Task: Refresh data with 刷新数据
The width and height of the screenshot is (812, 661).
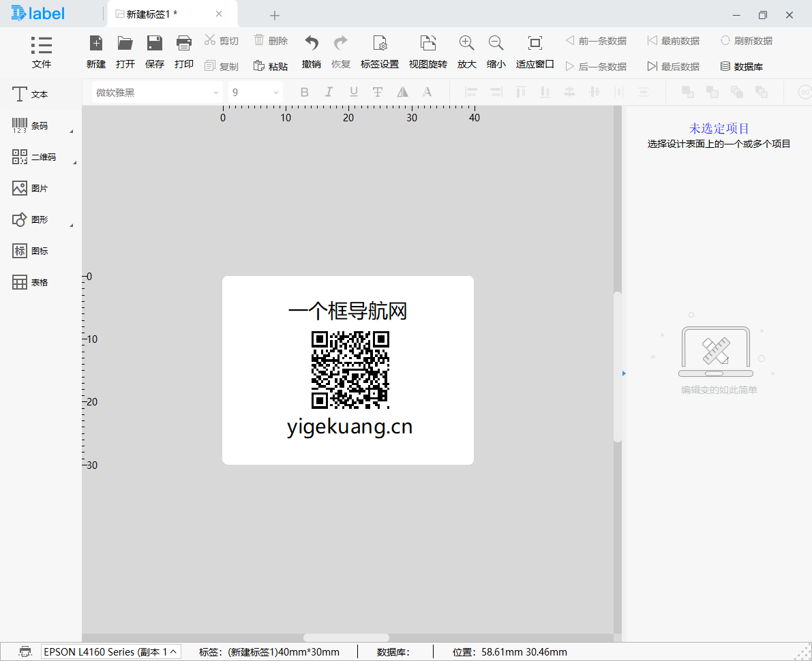Action: tap(747, 40)
